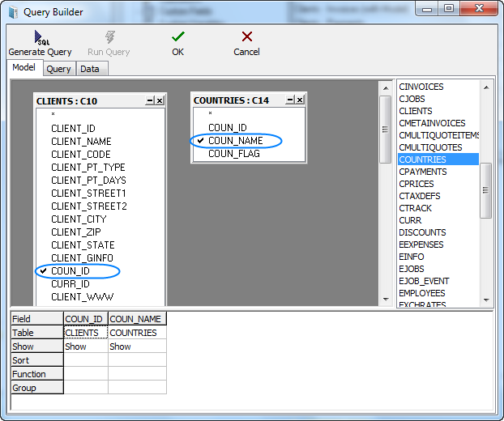The image size is (504, 421).
Task: Click the Function cell under COUN_NAME
Action: [x=137, y=374]
